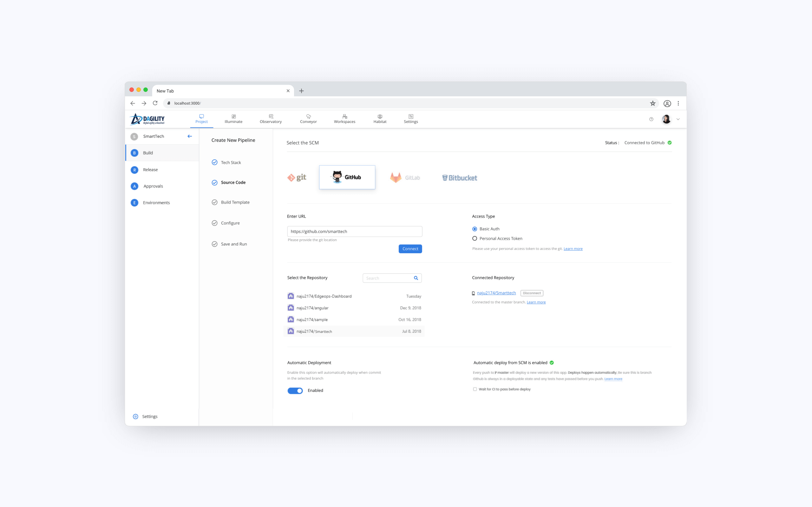Open the Observatory tab

pos(271,119)
